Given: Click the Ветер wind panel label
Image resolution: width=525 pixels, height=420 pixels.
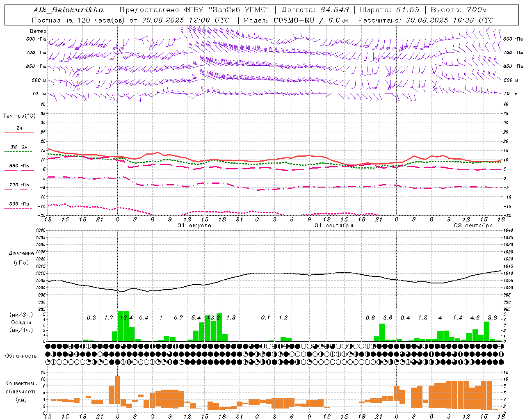Looking at the screenshot, I should point(38,31).
